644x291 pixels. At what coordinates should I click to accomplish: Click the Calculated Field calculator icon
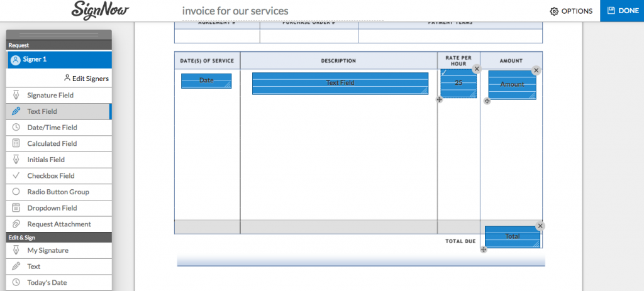(x=16, y=143)
